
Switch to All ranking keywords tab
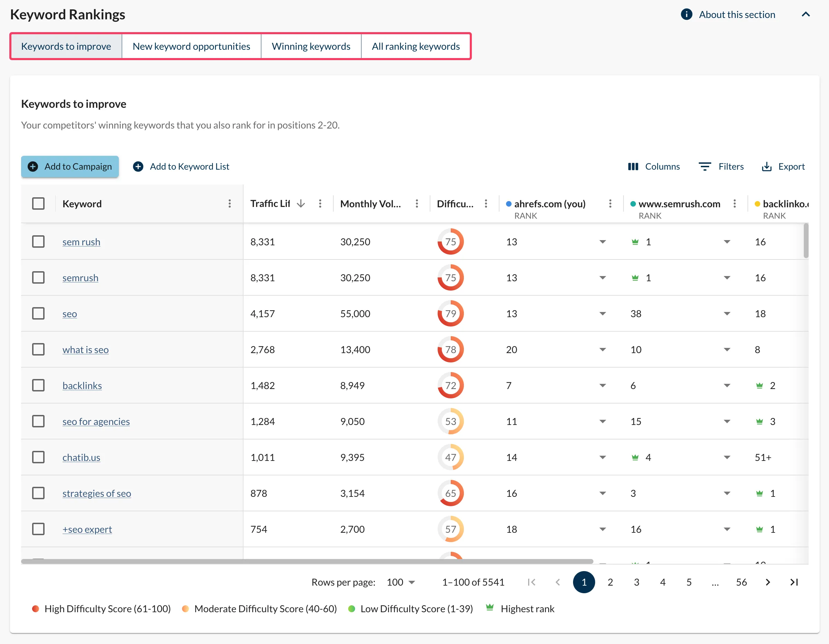click(x=416, y=46)
